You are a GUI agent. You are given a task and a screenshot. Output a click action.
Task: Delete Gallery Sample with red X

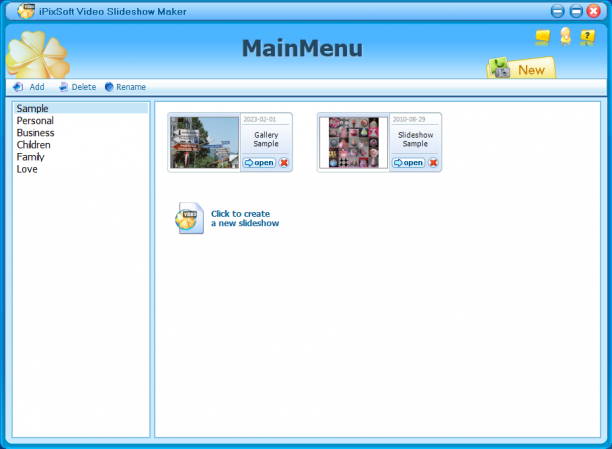pyautogui.click(x=284, y=162)
